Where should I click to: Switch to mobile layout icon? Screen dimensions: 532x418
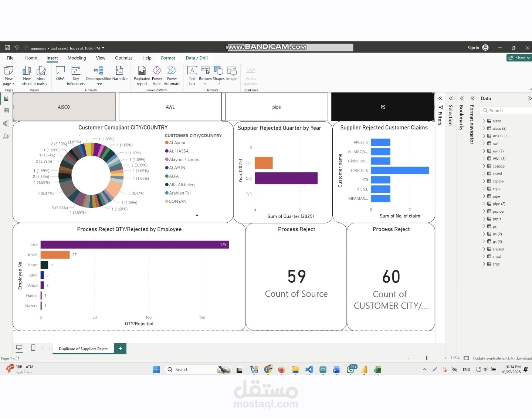point(33,348)
